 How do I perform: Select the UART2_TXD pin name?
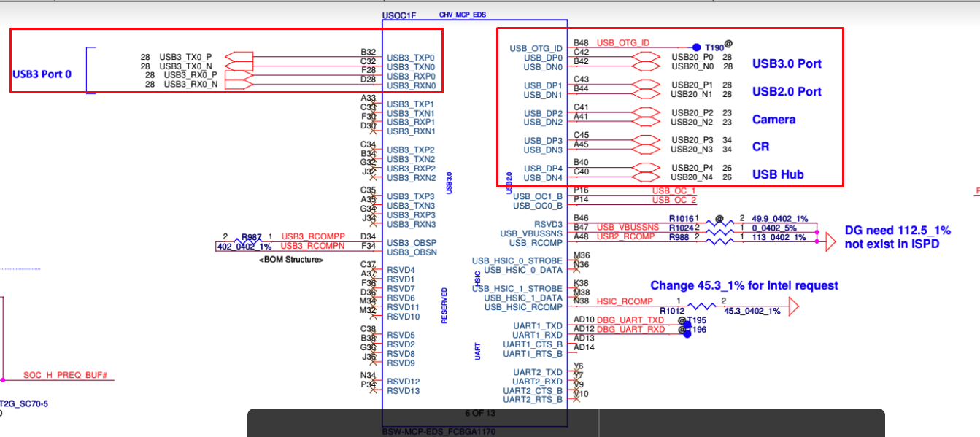[537, 372]
